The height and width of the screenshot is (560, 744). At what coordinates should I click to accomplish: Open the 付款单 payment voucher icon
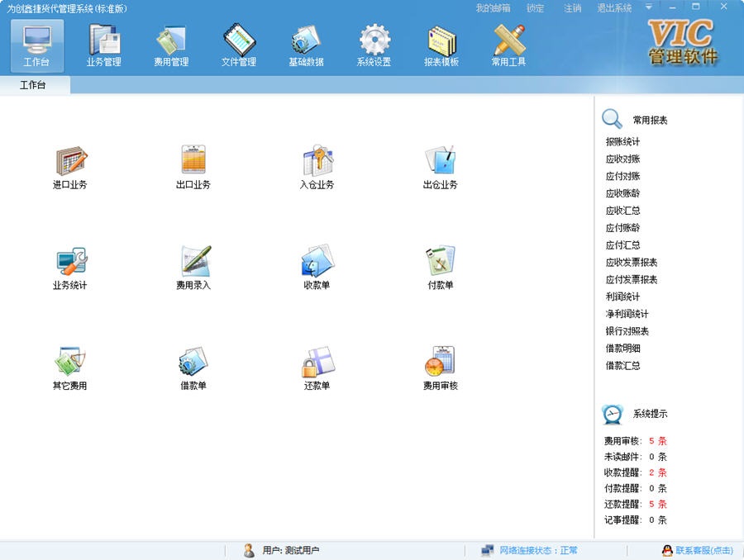tap(441, 266)
